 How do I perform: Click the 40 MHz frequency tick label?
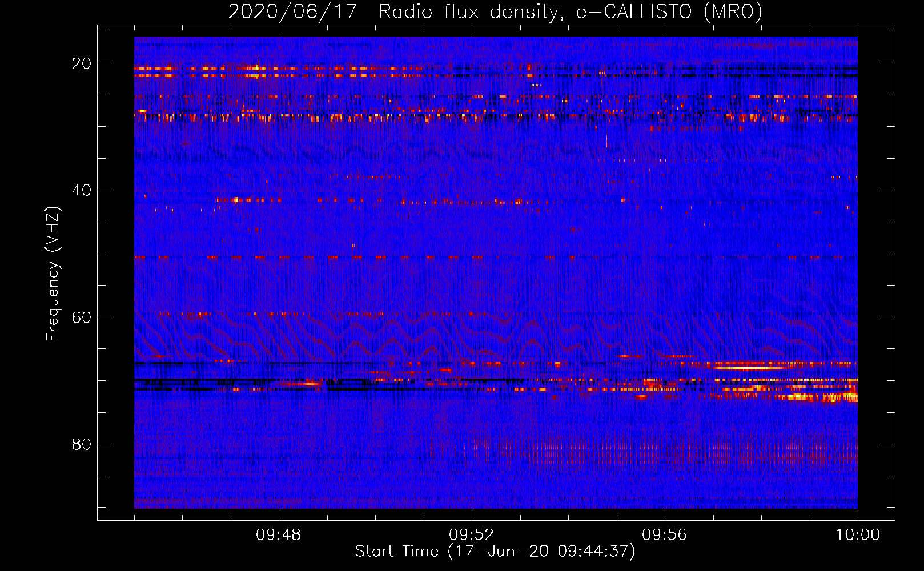82,190
